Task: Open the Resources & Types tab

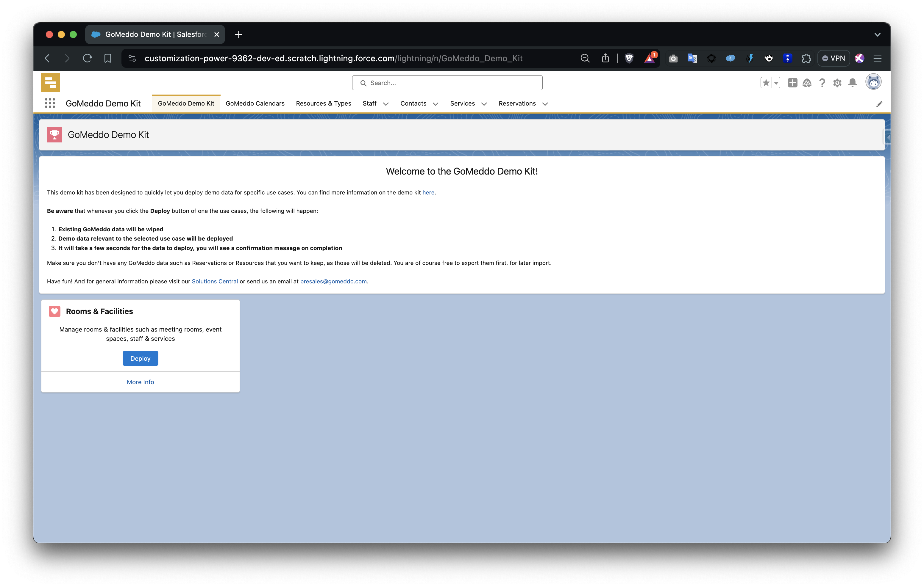Action: 324,103
